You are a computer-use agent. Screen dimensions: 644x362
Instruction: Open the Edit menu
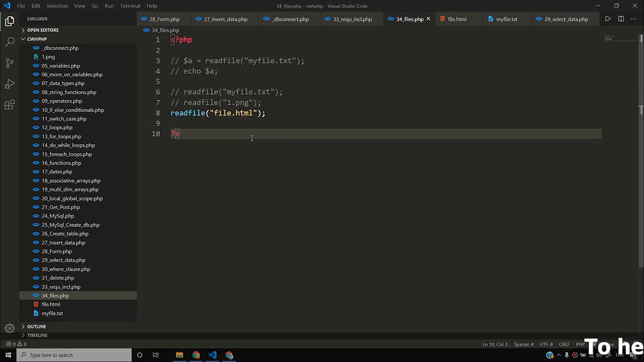pos(36,6)
